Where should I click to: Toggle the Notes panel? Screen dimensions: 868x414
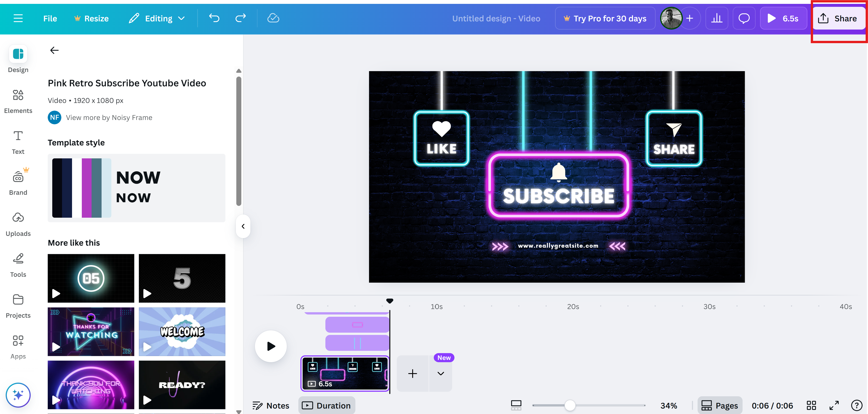point(271,405)
